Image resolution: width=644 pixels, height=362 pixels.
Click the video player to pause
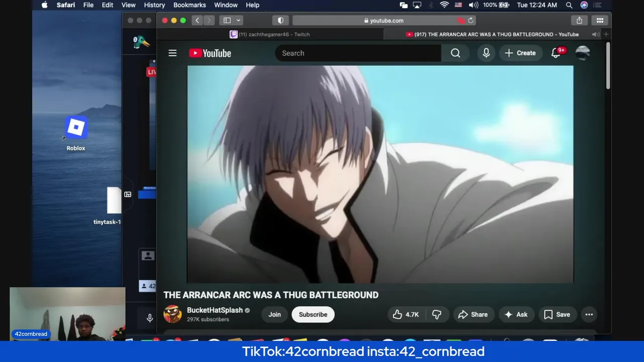tap(380, 174)
